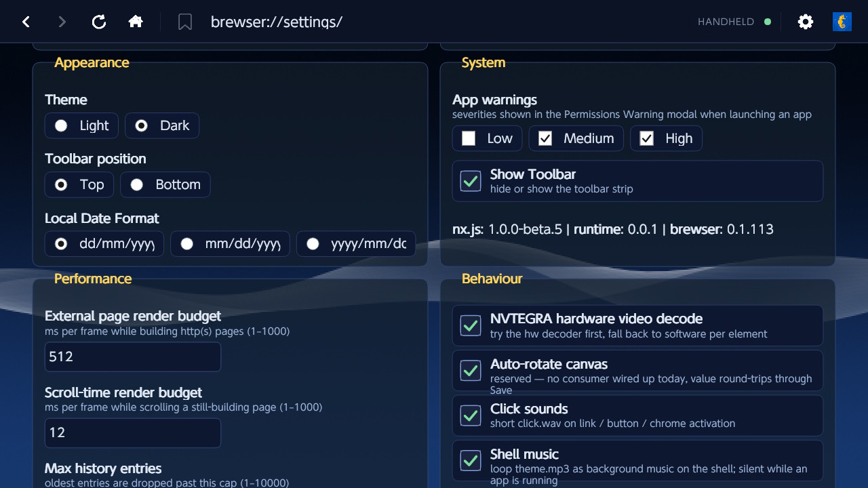The height and width of the screenshot is (488, 868).
Task: Click the Max history entries label
Action: tap(103, 468)
